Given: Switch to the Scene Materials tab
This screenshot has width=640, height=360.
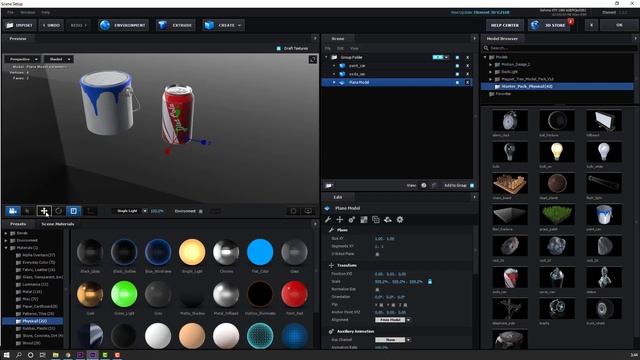Looking at the screenshot, I should 58,224.
